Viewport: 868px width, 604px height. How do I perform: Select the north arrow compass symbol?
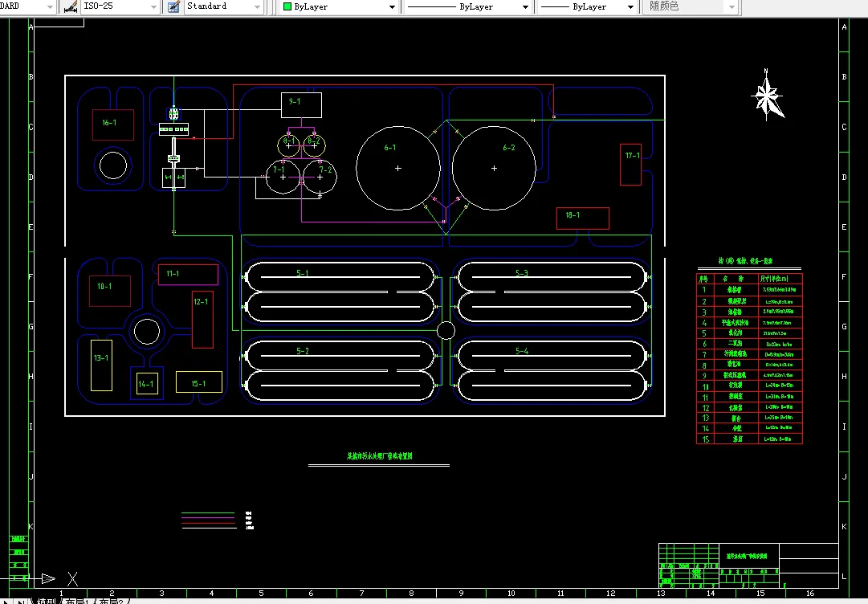tap(768, 97)
